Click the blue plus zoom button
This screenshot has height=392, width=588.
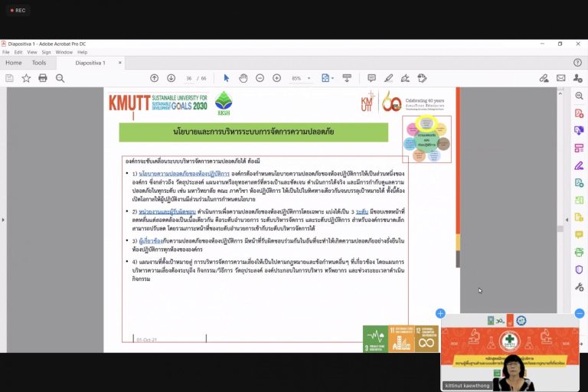click(440, 313)
